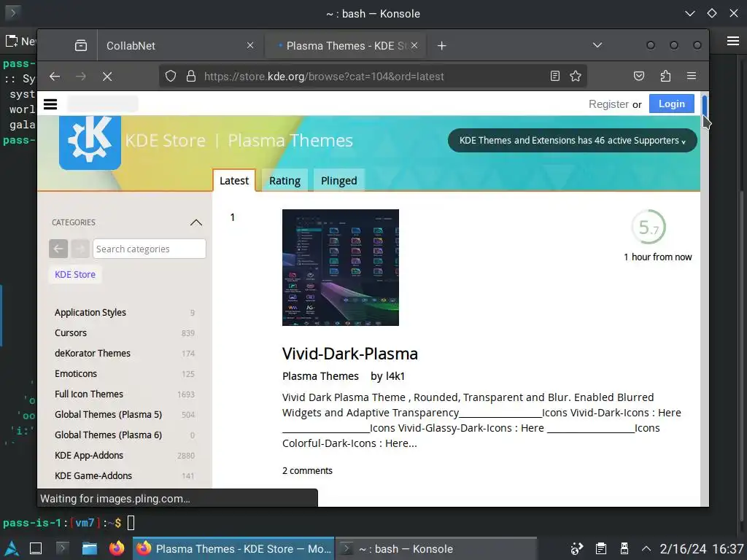Open the clock showing 2/16/24 16:37

tap(702, 548)
